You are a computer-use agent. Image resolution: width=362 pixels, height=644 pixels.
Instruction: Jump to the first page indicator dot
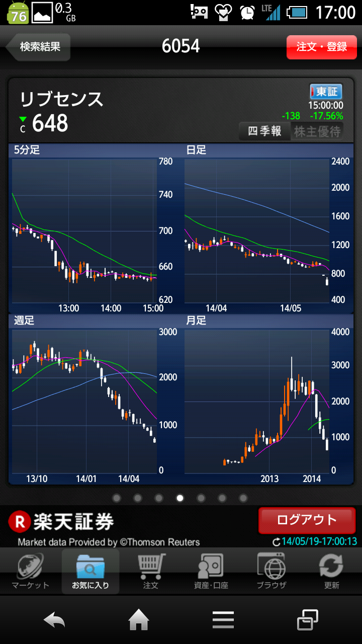(x=117, y=498)
